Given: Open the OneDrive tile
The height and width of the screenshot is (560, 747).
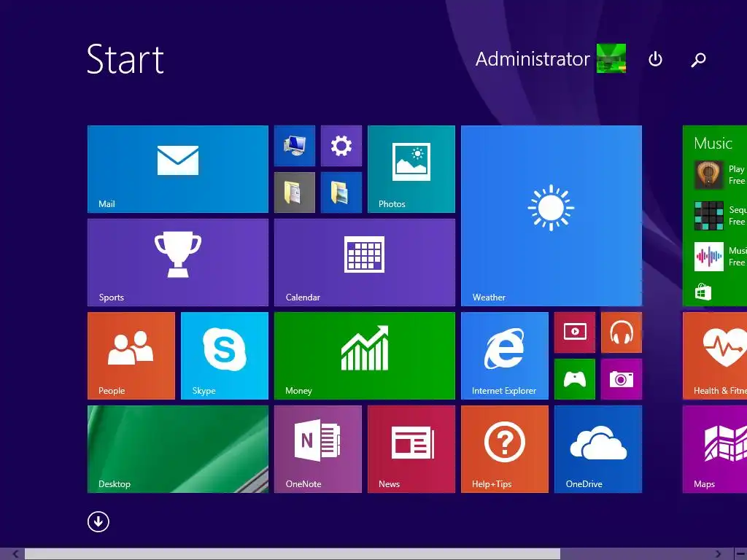Looking at the screenshot, I should click(x=598, y=449).
